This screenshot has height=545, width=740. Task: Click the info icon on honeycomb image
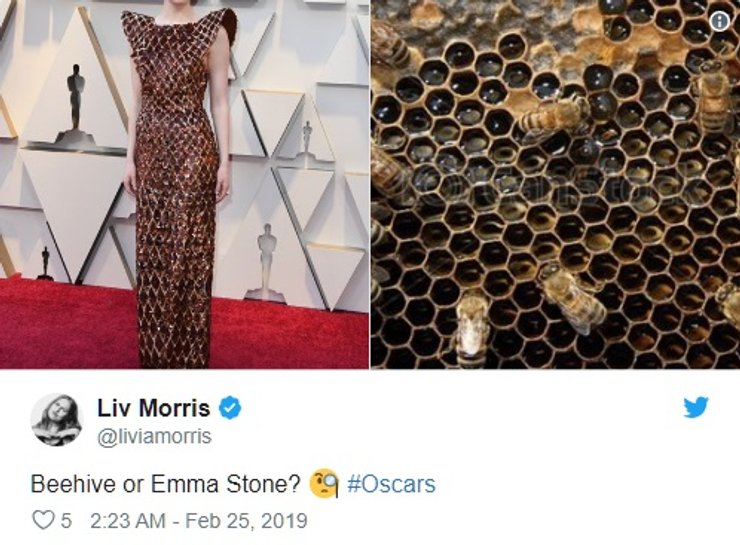tap(720, 21)
